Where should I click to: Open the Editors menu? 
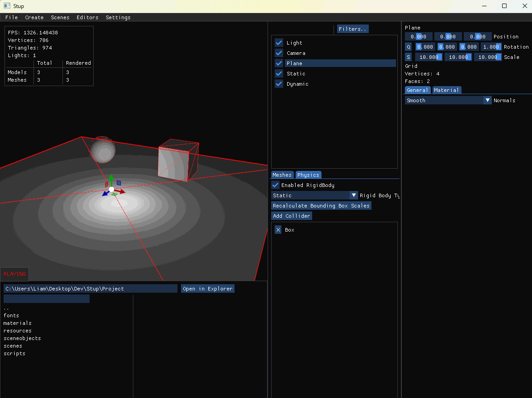87,17
